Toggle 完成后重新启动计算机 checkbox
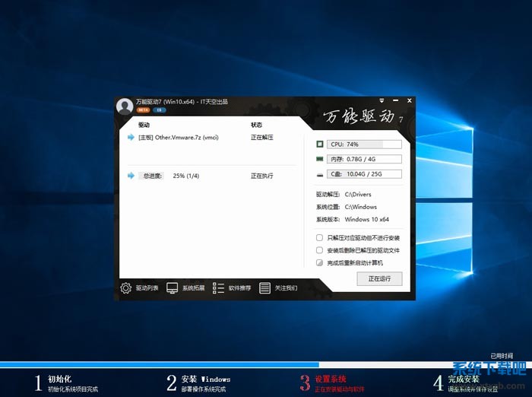 click(x=319, y=262)
